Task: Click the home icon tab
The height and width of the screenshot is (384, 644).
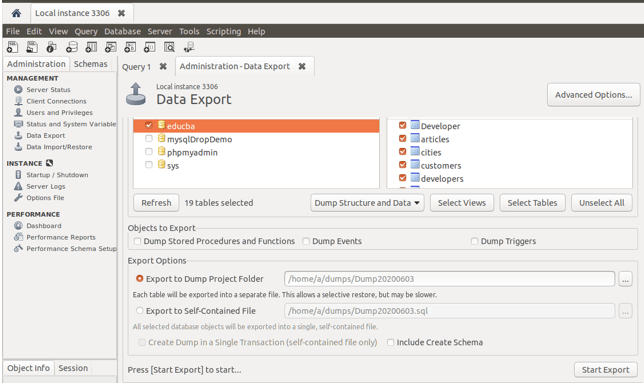Action: coord(16,13)
